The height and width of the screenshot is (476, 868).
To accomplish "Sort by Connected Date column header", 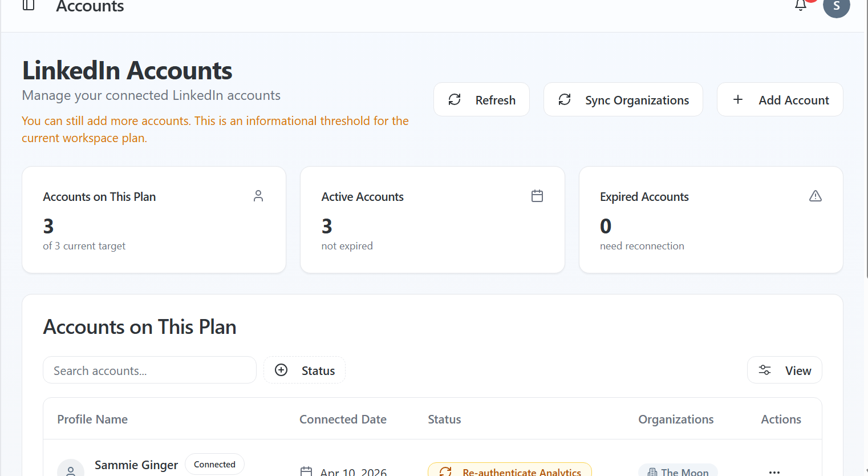I will click(343, 419).
